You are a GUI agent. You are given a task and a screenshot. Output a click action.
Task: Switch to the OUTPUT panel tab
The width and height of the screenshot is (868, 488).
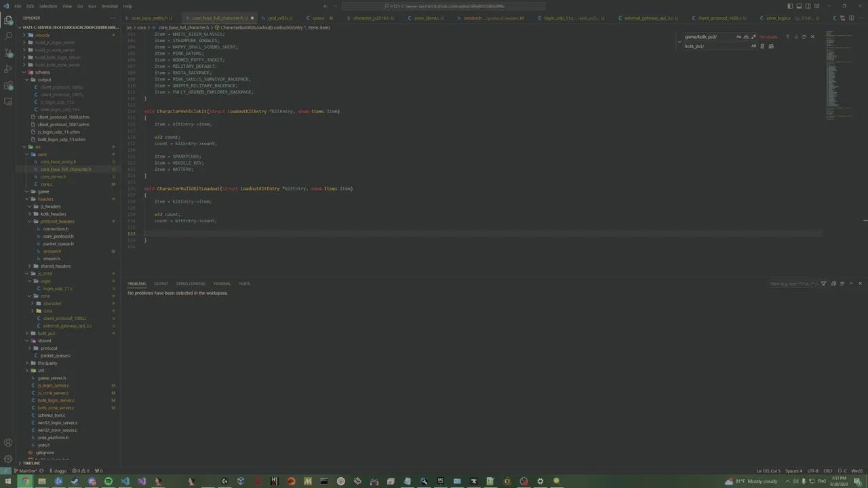click(x=161, y=283)
